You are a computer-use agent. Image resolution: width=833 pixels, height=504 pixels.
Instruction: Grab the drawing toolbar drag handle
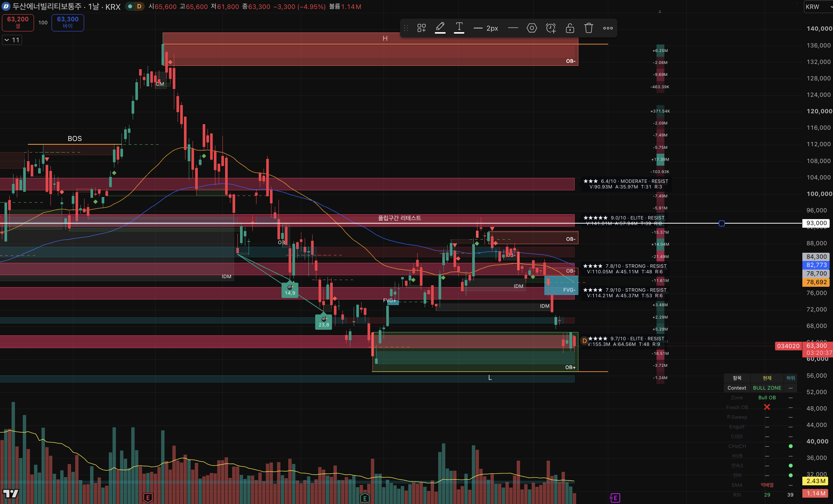(x=406, y=28)
